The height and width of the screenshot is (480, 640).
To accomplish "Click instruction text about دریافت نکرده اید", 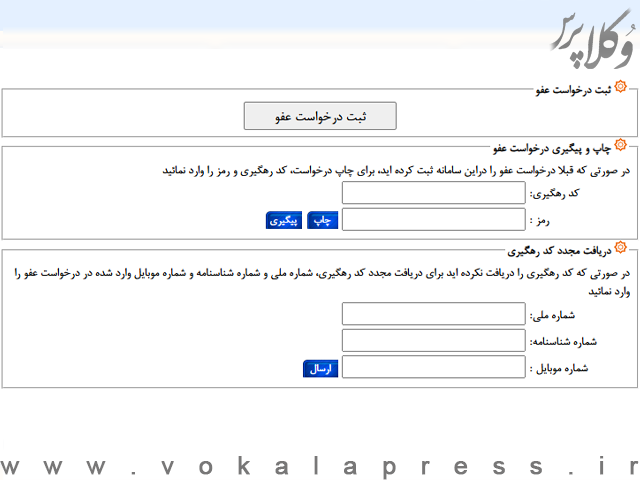I will click(322, 281).
